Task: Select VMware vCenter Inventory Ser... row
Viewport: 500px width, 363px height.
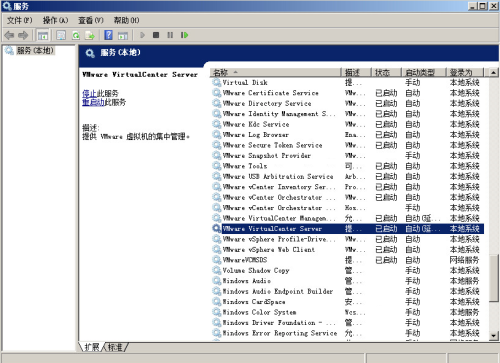Action: (x=348, y=187)
